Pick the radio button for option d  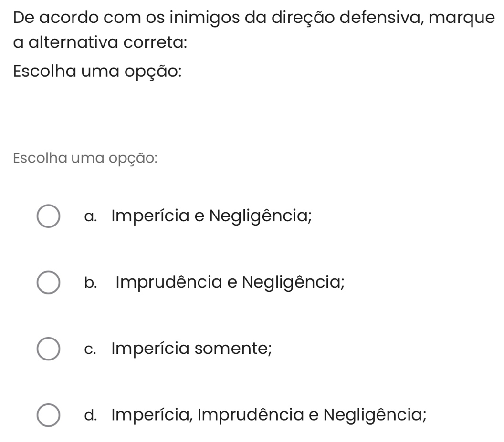point(48,415)
